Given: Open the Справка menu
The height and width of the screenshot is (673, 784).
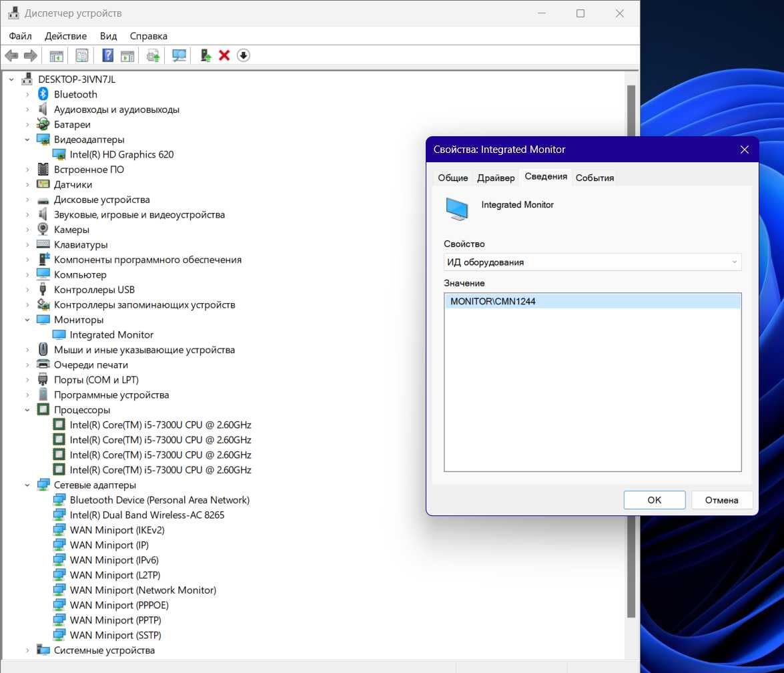Looking at the screenshot, I should tap(149, 36).
